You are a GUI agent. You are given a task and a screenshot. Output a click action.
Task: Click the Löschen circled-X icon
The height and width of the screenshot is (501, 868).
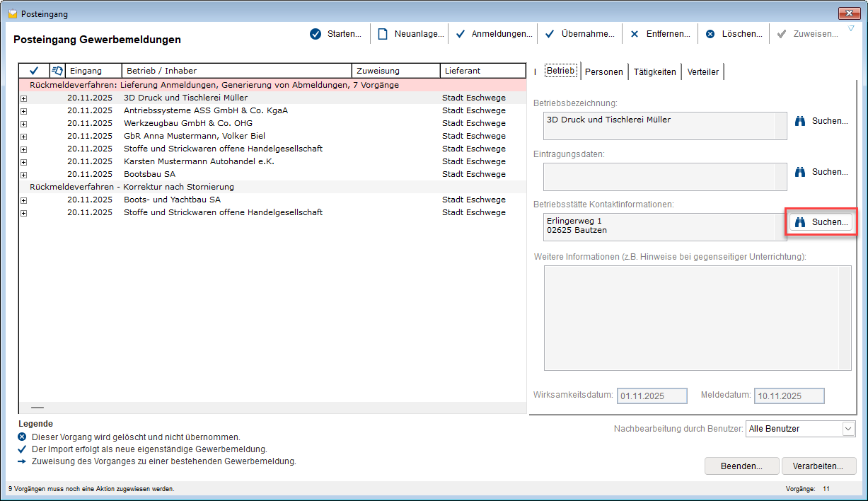[710, 34]
